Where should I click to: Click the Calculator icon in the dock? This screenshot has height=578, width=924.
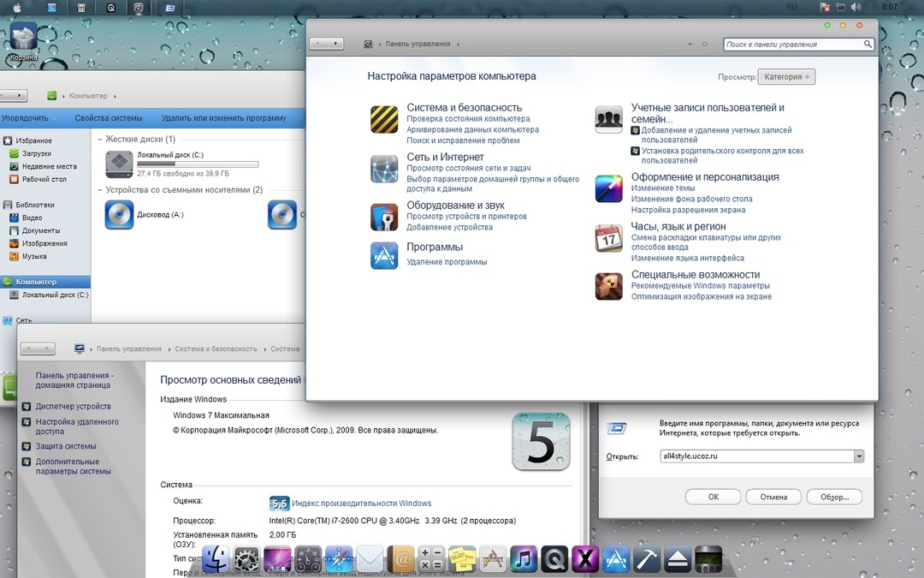(432, 559)
